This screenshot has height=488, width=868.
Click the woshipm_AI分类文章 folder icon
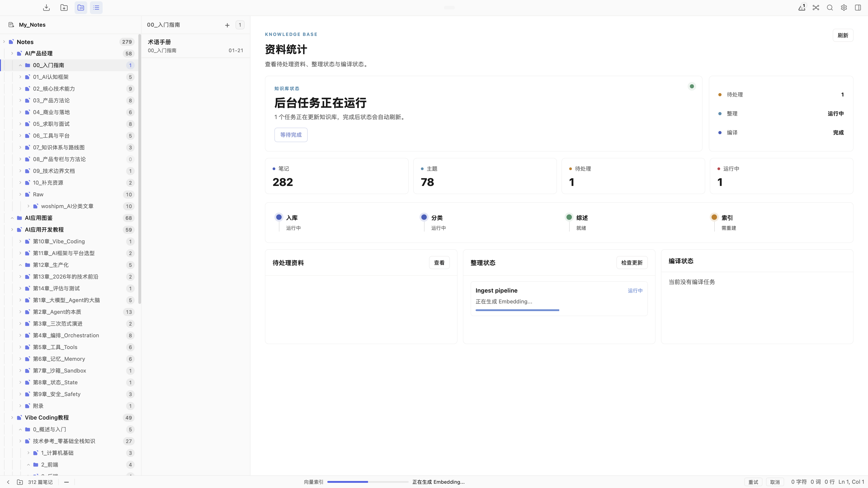click(x=36, y=206)
